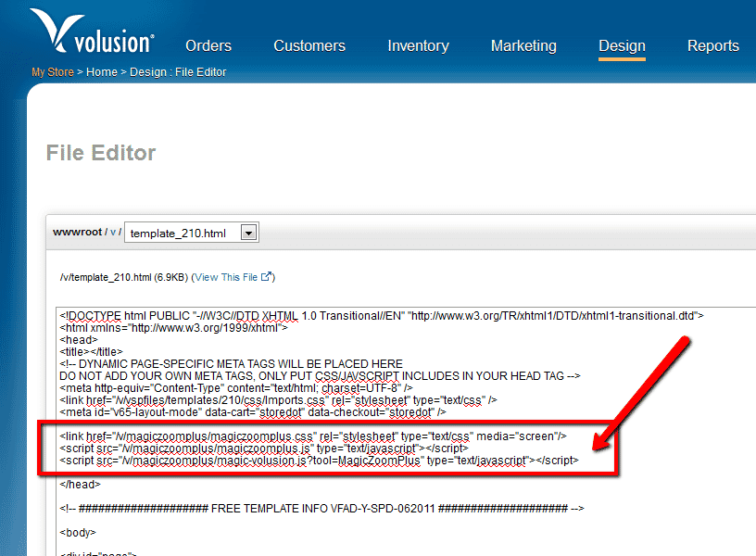Place cursor on the DOCTYPE line
The height and width of the screenshot is (556, 756).
pyautogui.click(x=382, y=316)
